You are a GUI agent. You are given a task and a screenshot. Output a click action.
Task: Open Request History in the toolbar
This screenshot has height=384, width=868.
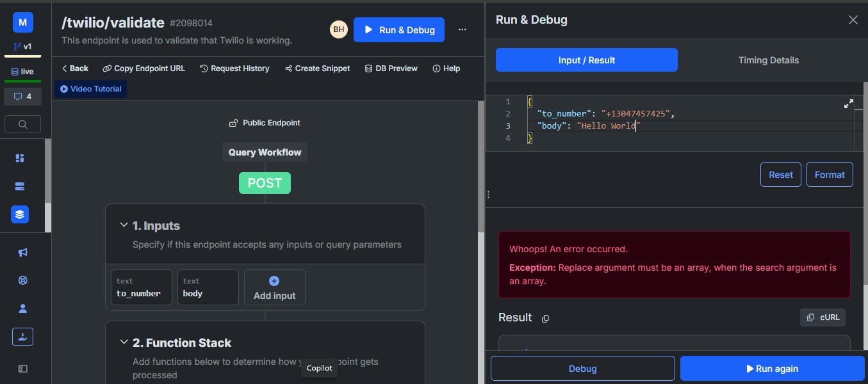[x=234, y=68]
